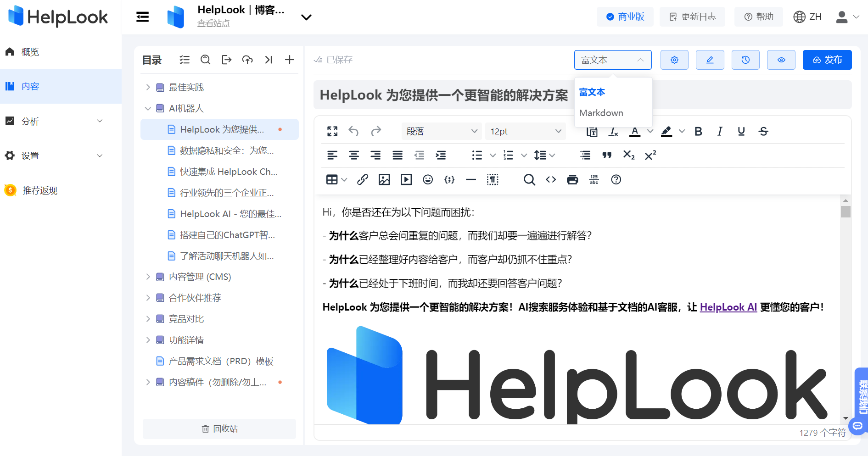Toggle superscript formatting

tap(650, 156)
